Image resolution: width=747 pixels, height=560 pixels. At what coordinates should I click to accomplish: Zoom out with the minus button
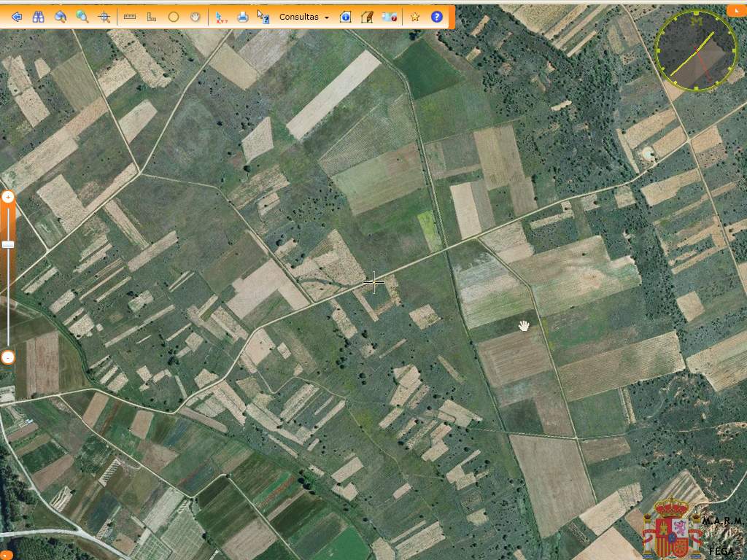click(8, 357)
